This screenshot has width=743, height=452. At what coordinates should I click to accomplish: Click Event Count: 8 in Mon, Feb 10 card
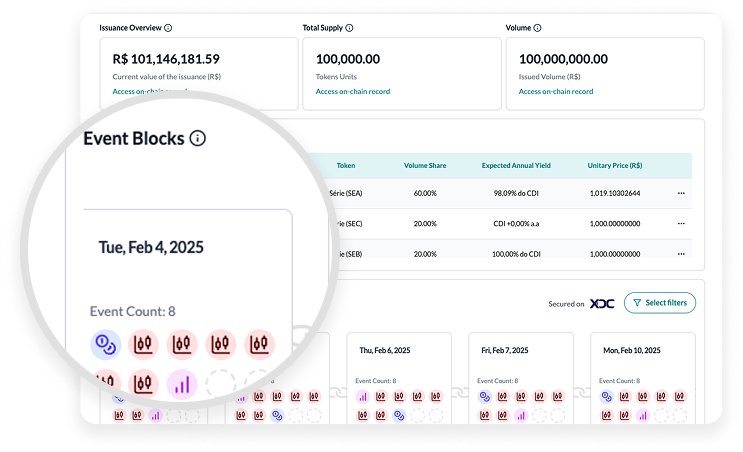click(x=619, y=381)
